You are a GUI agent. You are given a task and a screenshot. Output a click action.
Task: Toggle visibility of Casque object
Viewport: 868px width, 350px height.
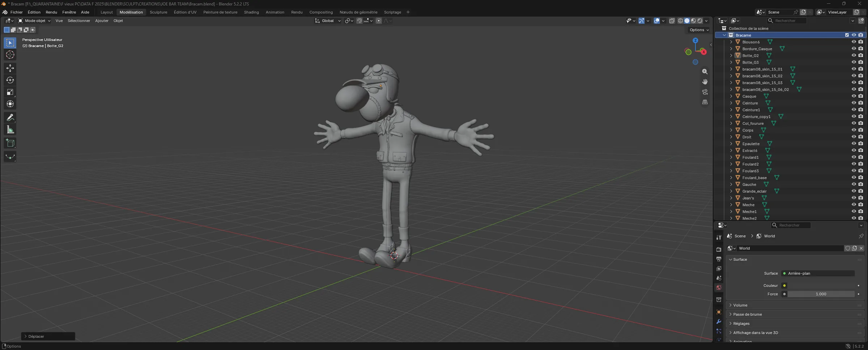(854, 96)
